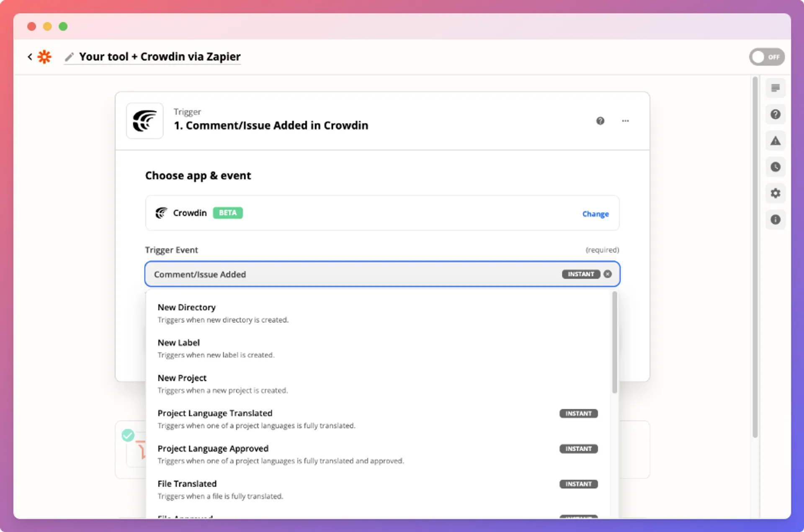This screenshot has height=532, width=804.
Task: Select New Label trigger event
Action: (x=378, y=348)
